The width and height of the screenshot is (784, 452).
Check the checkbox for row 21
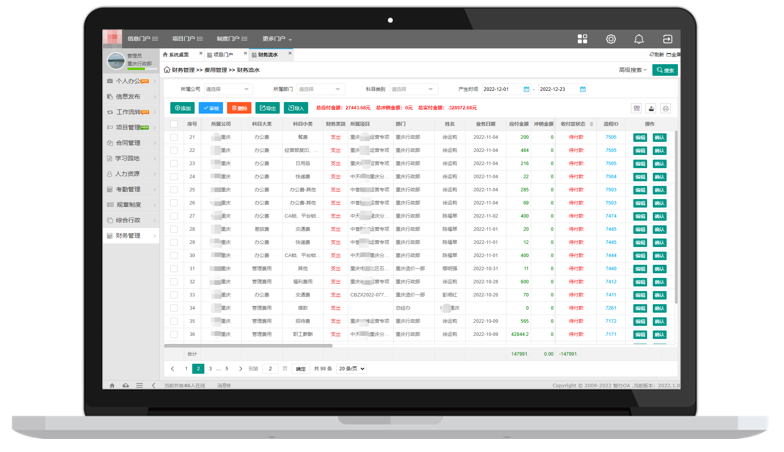point(174,137)
